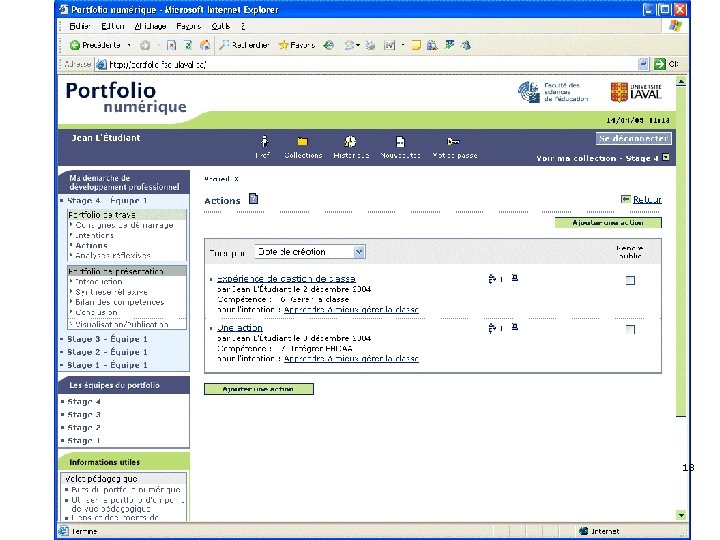Click first icon in Expérience de gestion row

coord(494,278)
